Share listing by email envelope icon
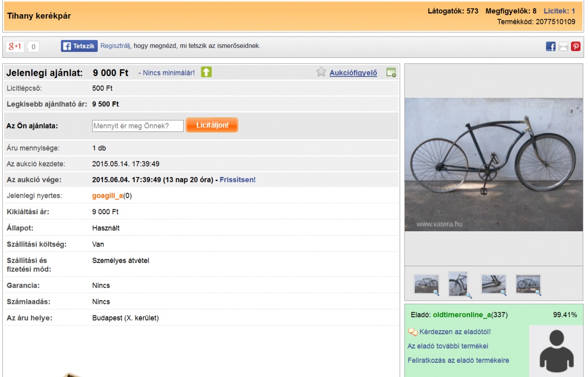 click(563, 46)
